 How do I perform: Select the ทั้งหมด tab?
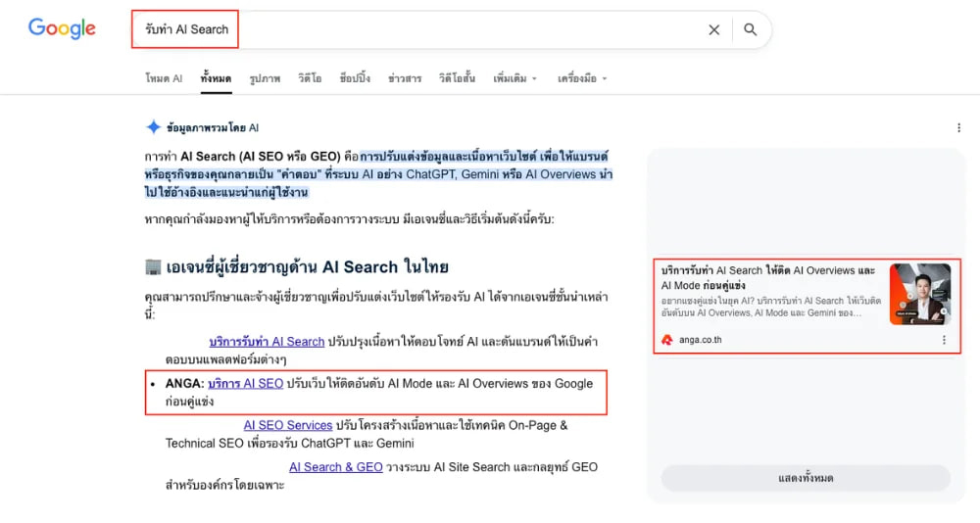217,78
